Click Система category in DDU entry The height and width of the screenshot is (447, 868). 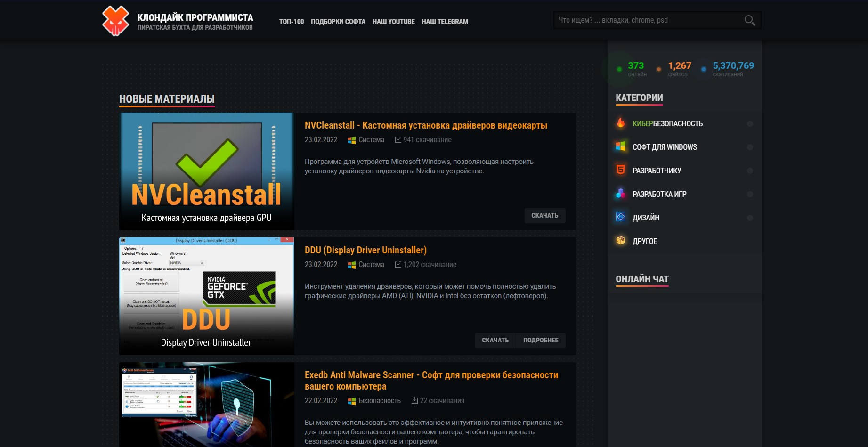[371, 265]
